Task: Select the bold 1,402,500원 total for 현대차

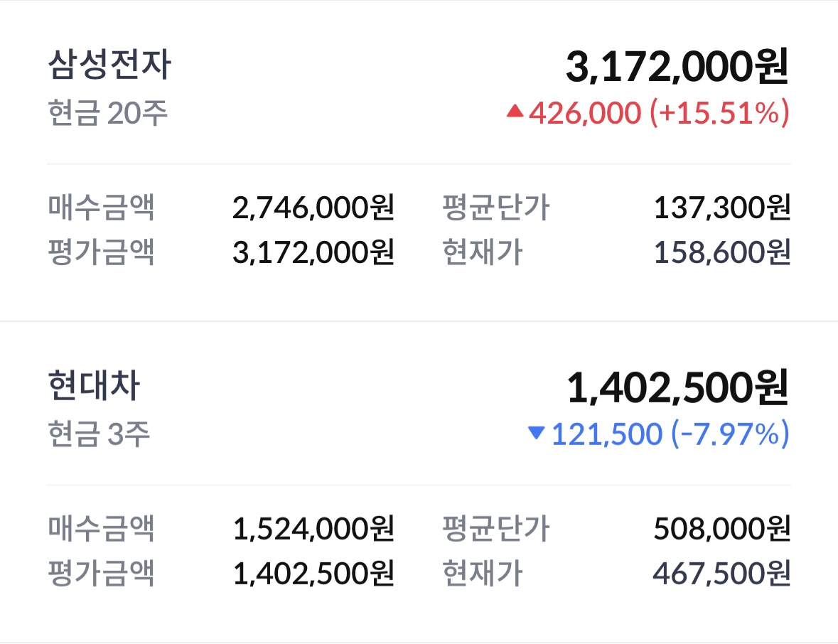Action: point(677,388)
